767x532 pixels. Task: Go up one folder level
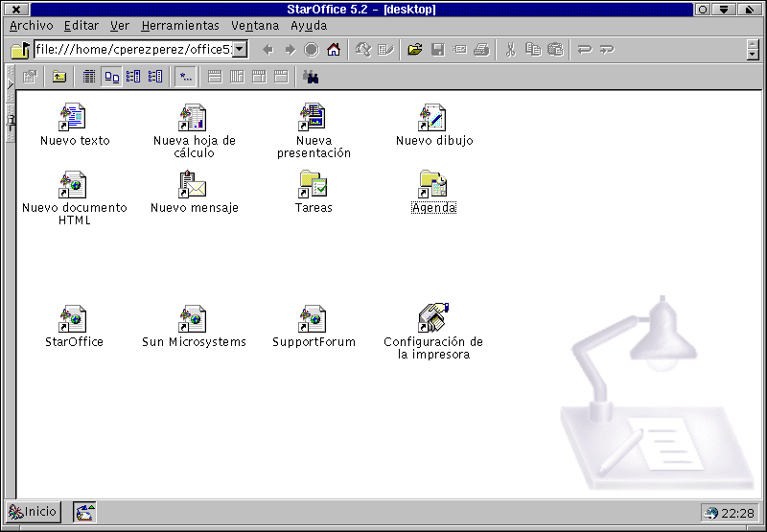click(x=59, y=77)
